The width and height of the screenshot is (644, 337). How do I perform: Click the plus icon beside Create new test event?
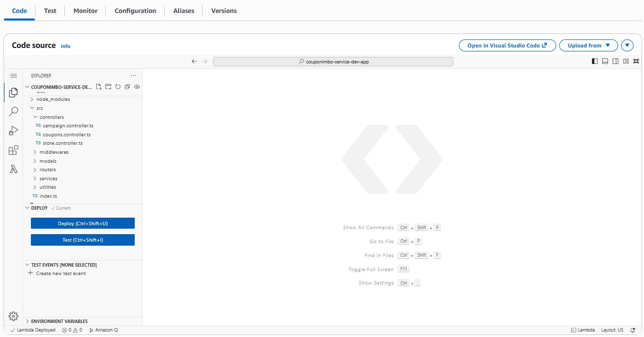tap(30, 273)
